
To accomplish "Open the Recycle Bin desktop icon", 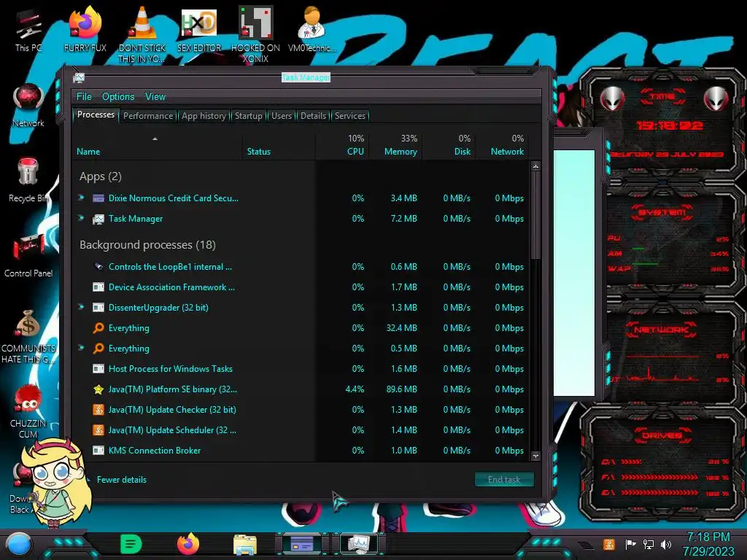I will tap(28, 180).
